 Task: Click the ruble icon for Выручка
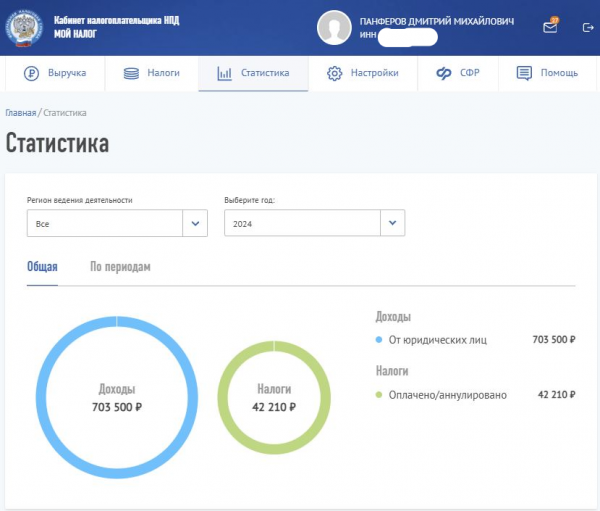(31, 73)
